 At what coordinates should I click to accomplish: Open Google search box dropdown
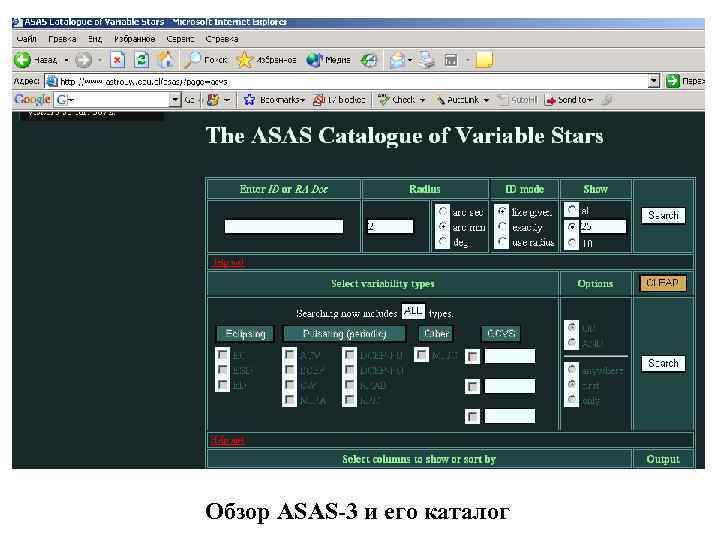175,100
